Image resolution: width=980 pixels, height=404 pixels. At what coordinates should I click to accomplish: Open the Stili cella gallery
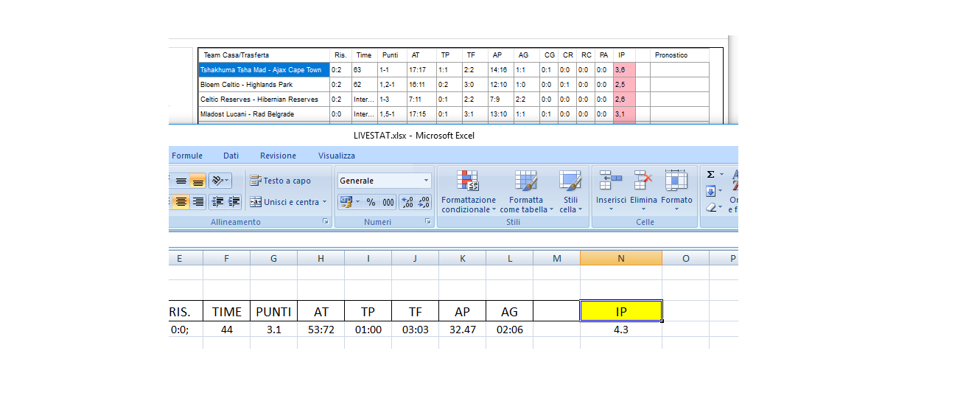pos(570,192)
